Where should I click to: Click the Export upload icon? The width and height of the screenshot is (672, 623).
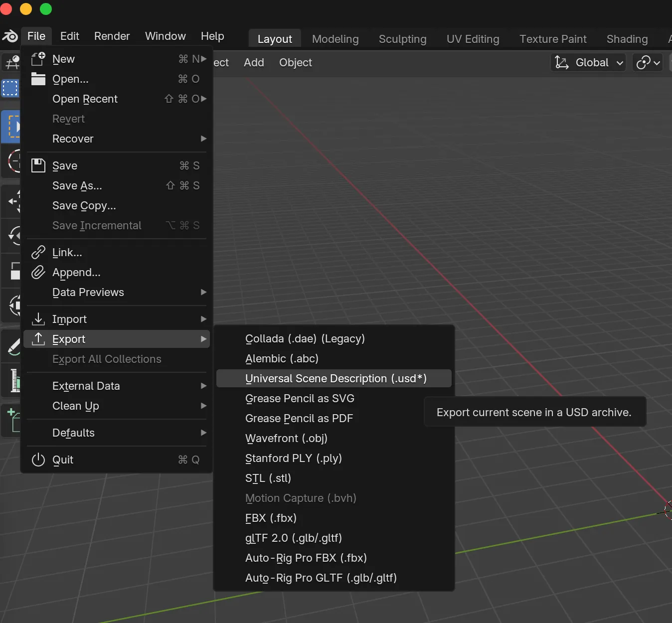38,339
